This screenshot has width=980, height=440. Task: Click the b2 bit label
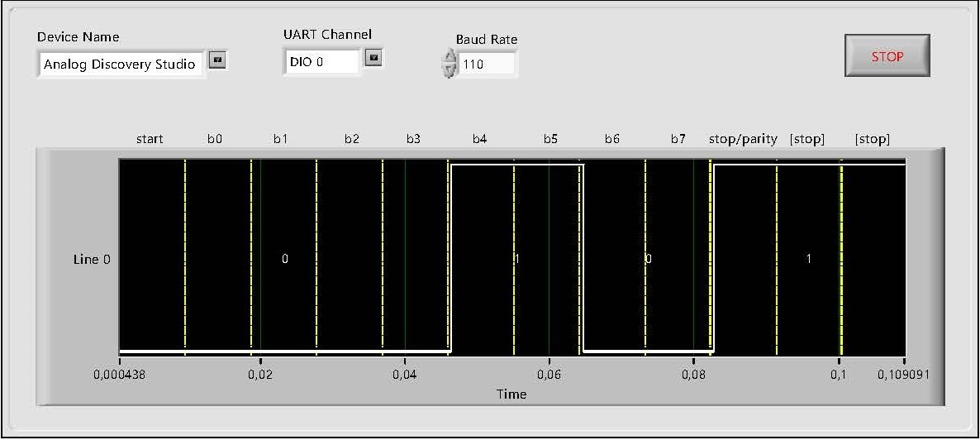click(x=352, y=139)
